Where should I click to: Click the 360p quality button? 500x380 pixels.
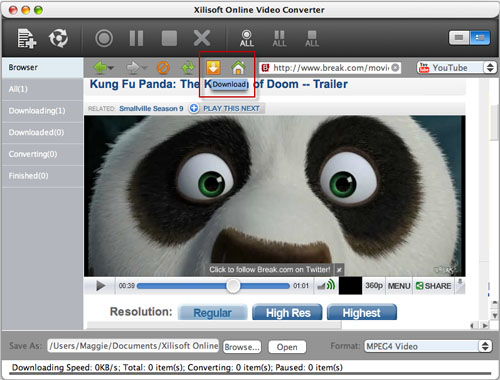coord(374,286)
